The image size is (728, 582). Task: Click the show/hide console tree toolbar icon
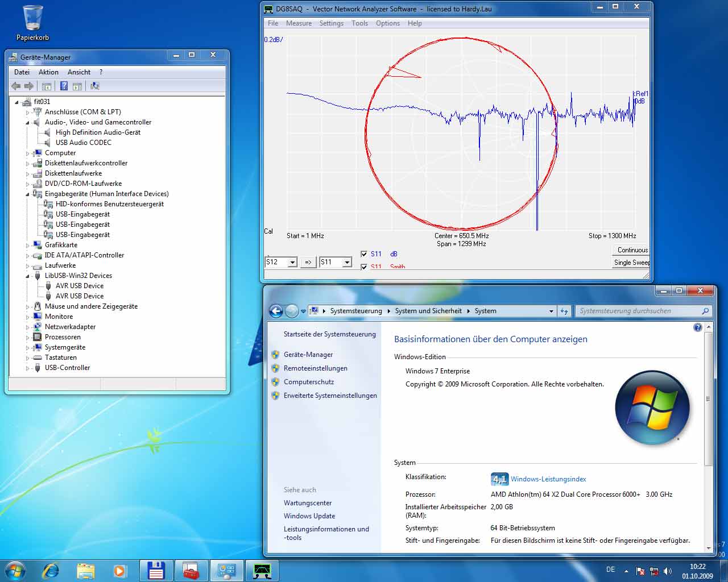[47, 86]
